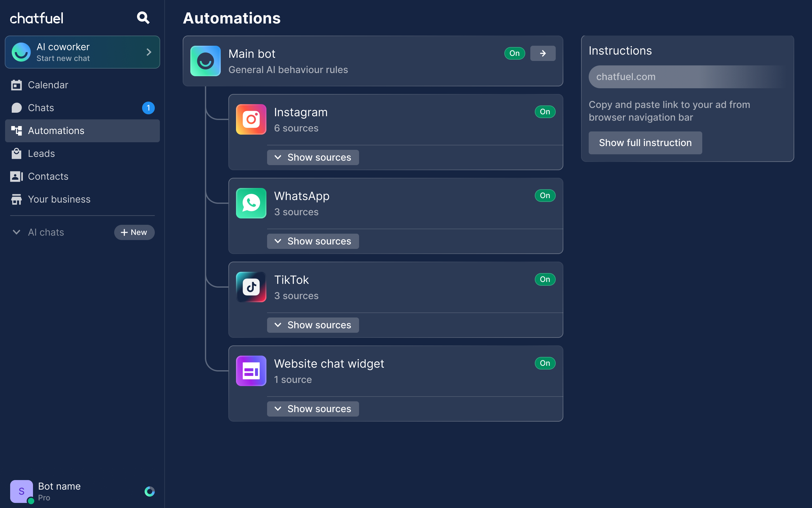
Task: Expand Show sources under WhatsApp
Action: [x=313, y=241]
